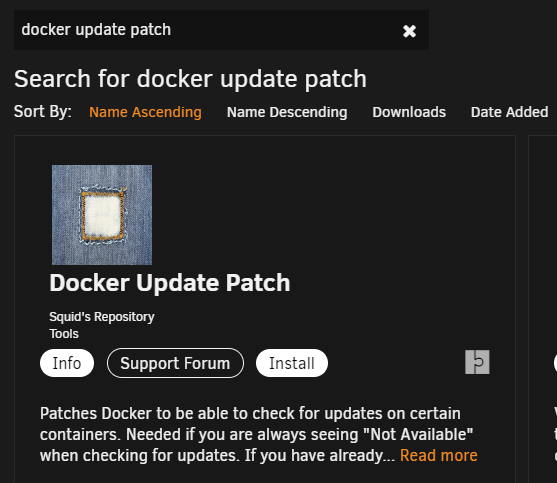Screen dimensions: 557x483
Task: Sort results by Name Descending
Action: tap(287, 112)
